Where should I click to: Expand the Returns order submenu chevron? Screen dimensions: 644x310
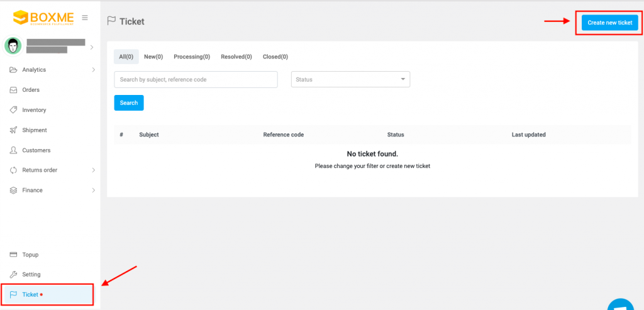click(x=93, y=170)
